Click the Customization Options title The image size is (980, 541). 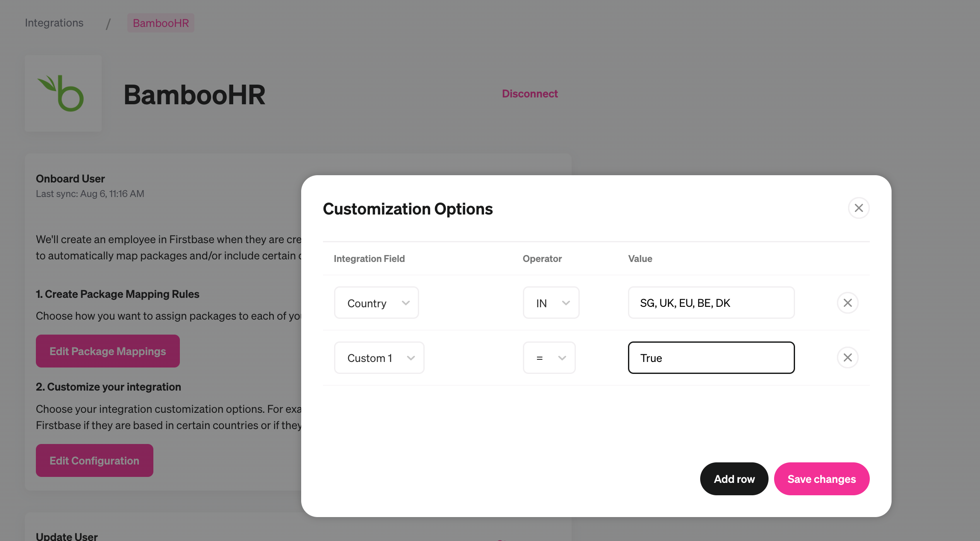(x=408, y=209)
